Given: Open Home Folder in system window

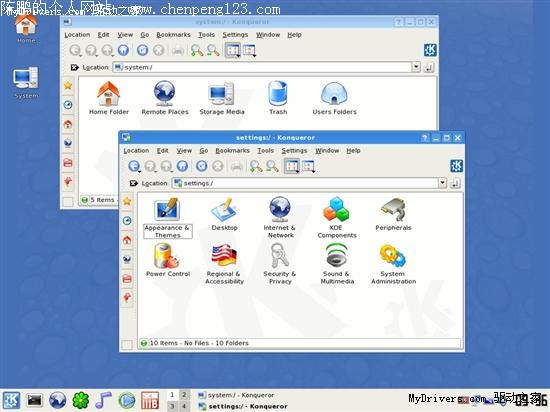Looking at the screenshot, I should 109,98.
